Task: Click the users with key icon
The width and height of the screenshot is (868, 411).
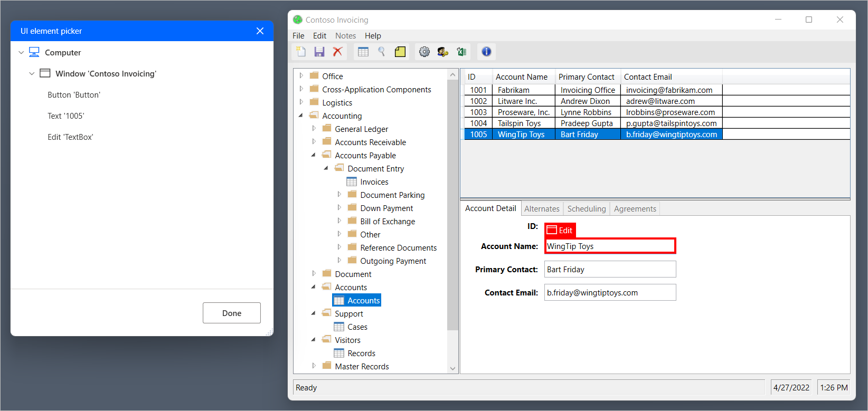Action: point(443,52)
